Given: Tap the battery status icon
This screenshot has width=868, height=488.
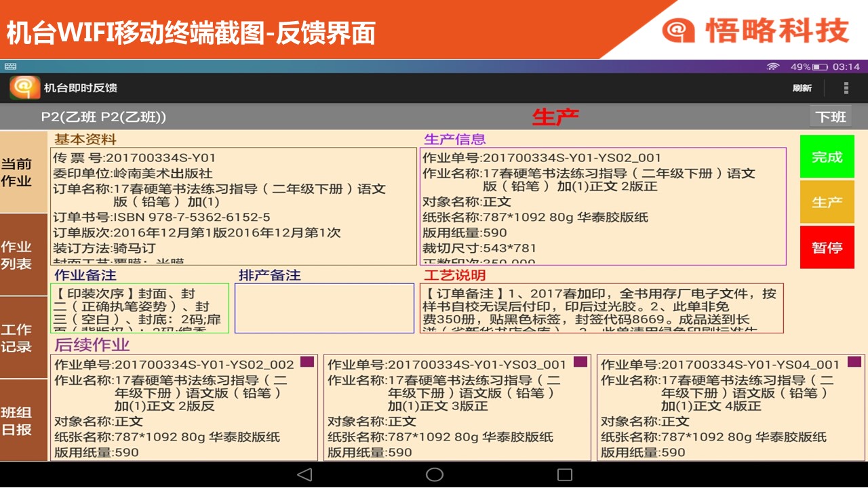Looking at the screenshot, I should pos(820,66).
